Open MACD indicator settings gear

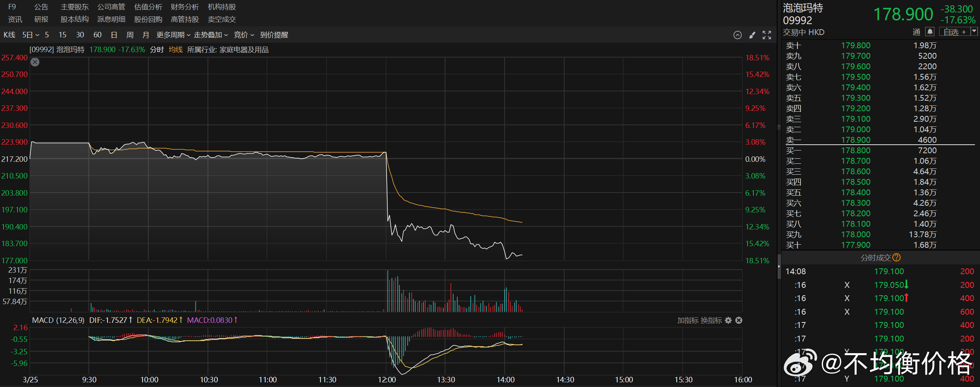[728, 320]
